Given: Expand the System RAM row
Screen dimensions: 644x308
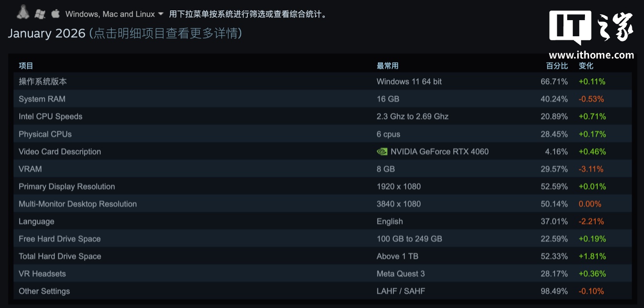Looking at the screenshot, I should click(x=42, y=99).
